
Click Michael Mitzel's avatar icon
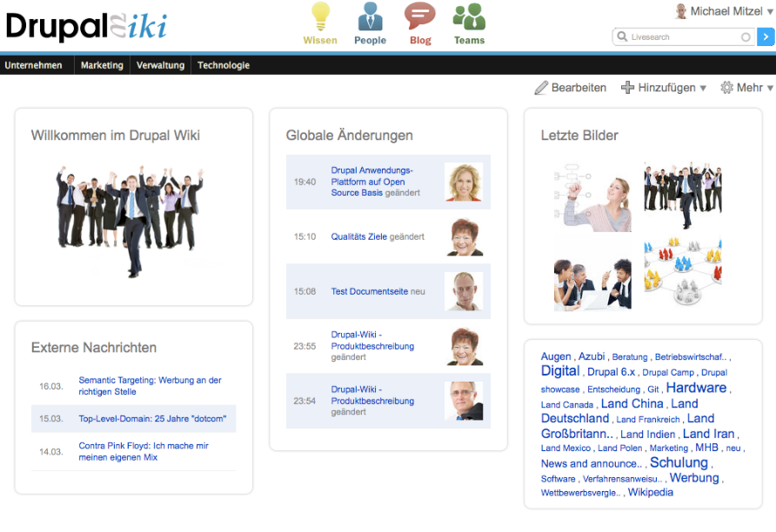(x=681, y=11)
